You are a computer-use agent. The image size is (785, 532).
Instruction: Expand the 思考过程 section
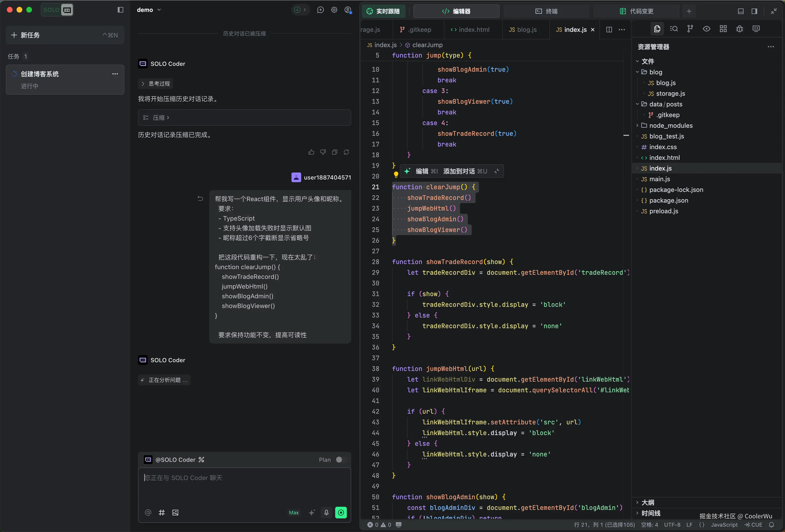(x=156, y=83)
